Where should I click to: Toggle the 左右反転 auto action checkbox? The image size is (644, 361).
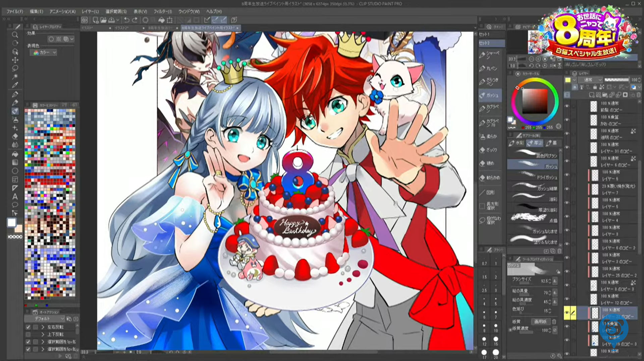tap(28, 327)
